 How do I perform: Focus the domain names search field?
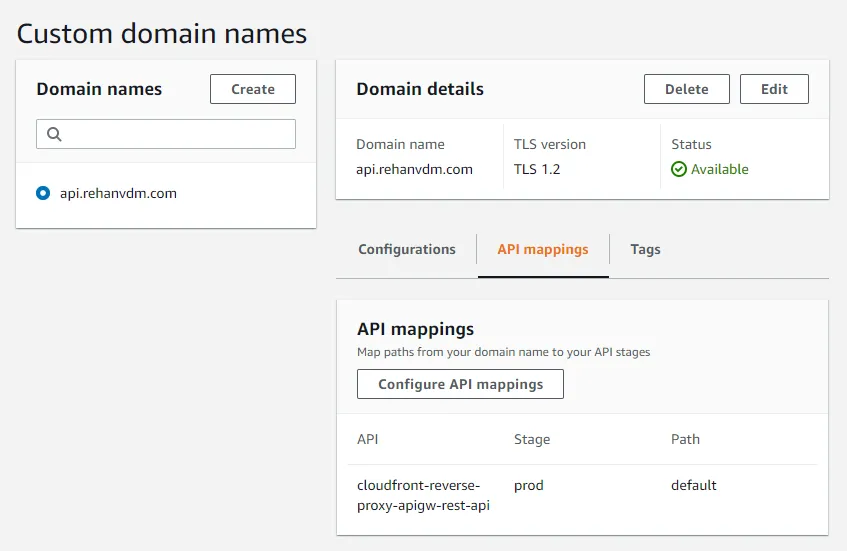click(175, 134)
